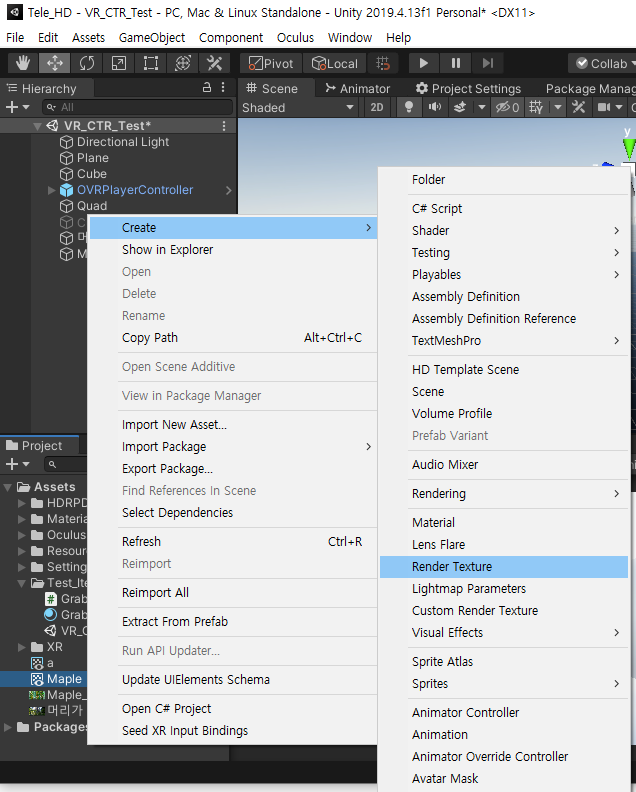Image resolution: width=636 pixels, height=792 pixels.
Task: Open the Component menu
Action: (231, 37)
